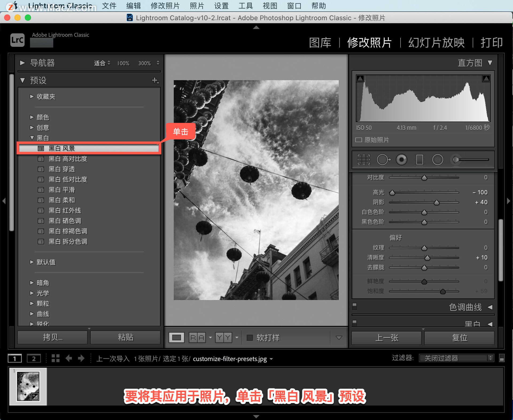Select the Graduated Filter tool
513x420 pixels.
point(419,160)
